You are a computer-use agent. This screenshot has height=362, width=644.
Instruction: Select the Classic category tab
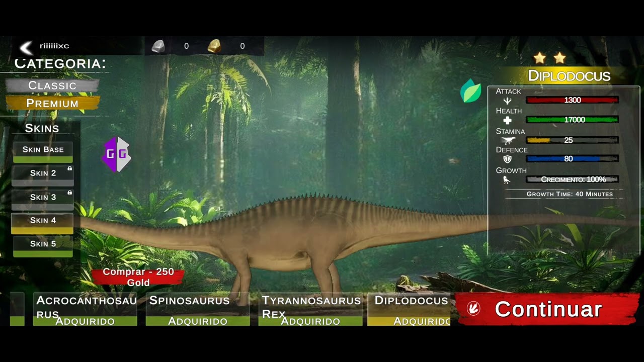52,85
